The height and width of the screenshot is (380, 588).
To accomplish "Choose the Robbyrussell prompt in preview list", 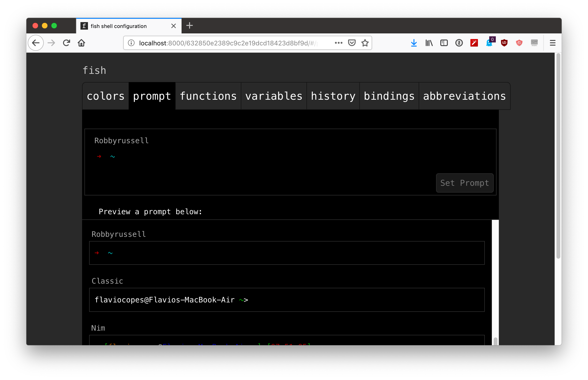I will pyautogui.click(x=286, y=253).
